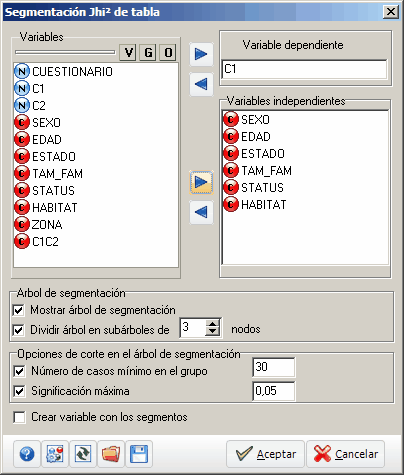Confirm dialog with Aceptar button
404x475 pixels.
pyautogui.click(x=265, y=454)
